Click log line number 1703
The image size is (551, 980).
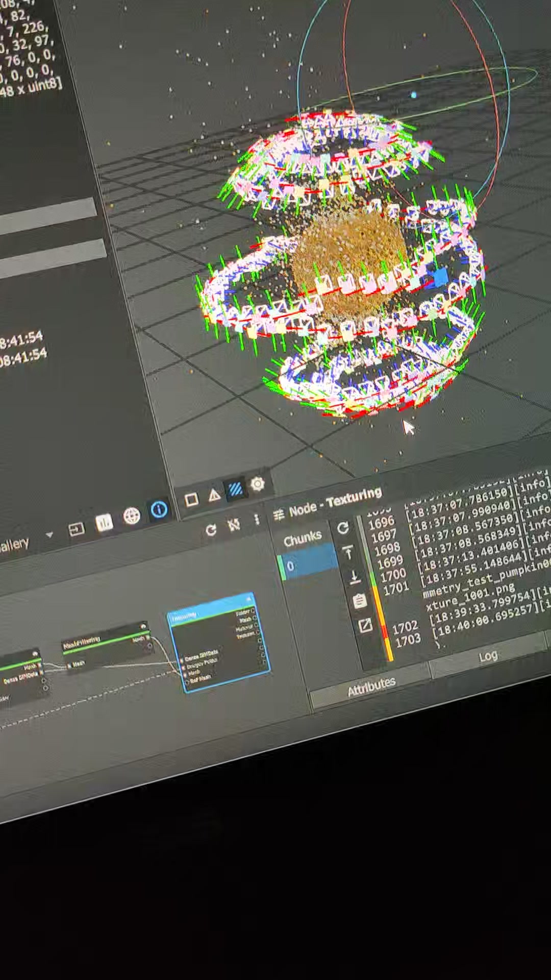(408, 640)
